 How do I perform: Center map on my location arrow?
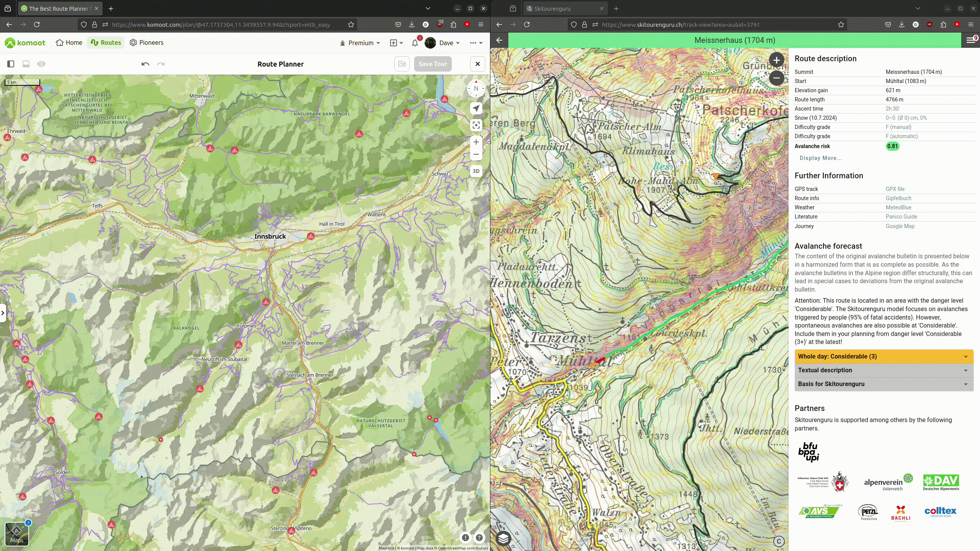(x=476, y=109)
